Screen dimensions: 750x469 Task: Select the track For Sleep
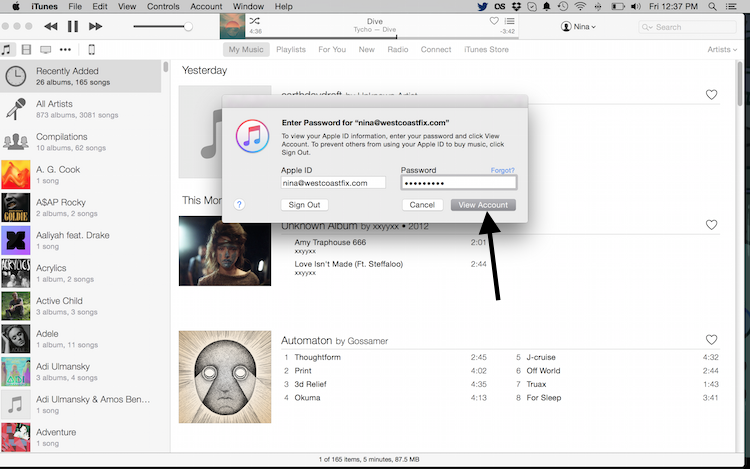tap(543, 397)
